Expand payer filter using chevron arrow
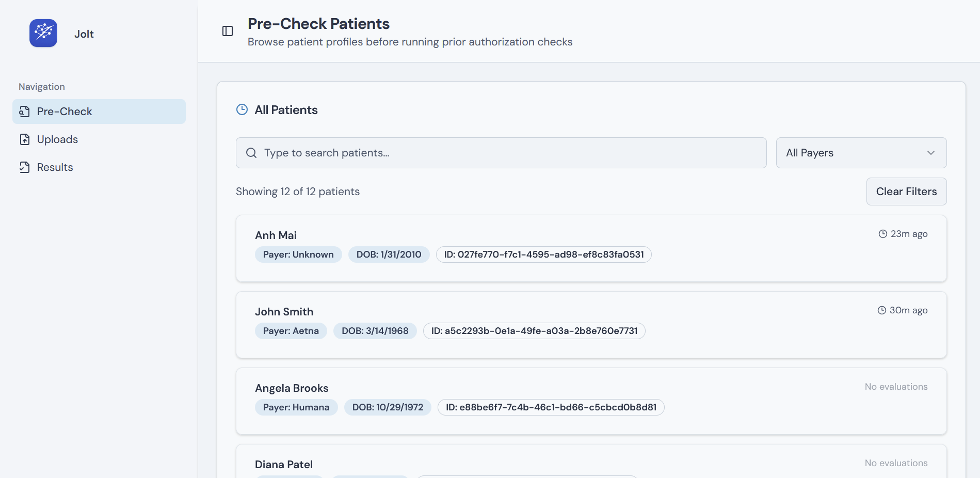 (x=931, y=153)
